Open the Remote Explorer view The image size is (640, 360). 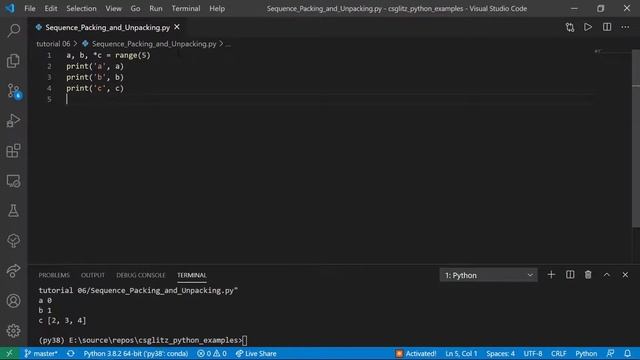click(13, 181)
